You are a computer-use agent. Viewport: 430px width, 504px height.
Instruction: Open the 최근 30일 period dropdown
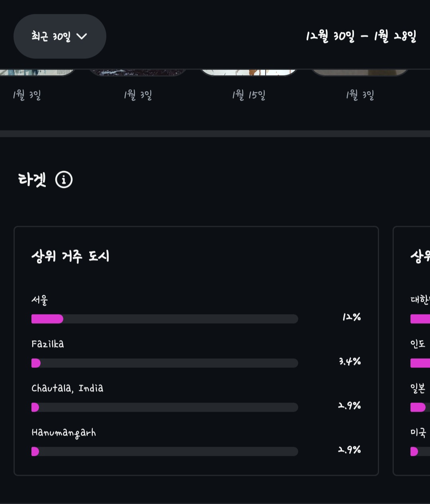pyautogui.click(x=60, y=36)
